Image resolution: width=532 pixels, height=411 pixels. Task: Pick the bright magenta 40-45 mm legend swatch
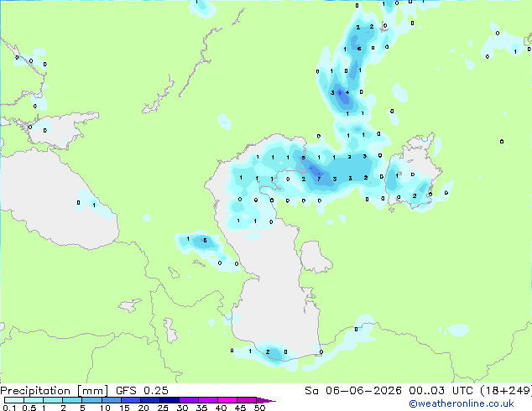coord(227,400)
